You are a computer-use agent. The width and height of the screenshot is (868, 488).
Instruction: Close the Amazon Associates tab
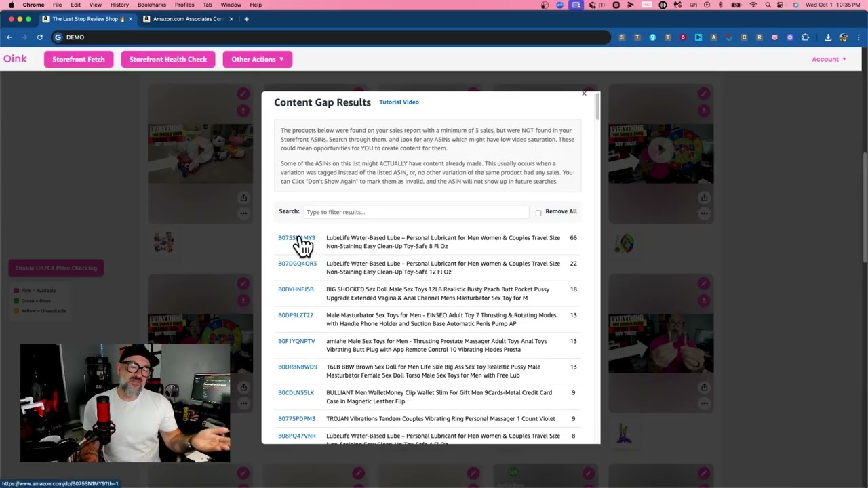coord(231,19)
